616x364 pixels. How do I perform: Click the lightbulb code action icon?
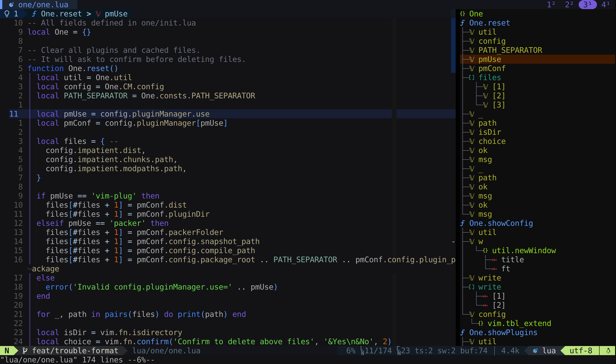[x=7, y=14]
